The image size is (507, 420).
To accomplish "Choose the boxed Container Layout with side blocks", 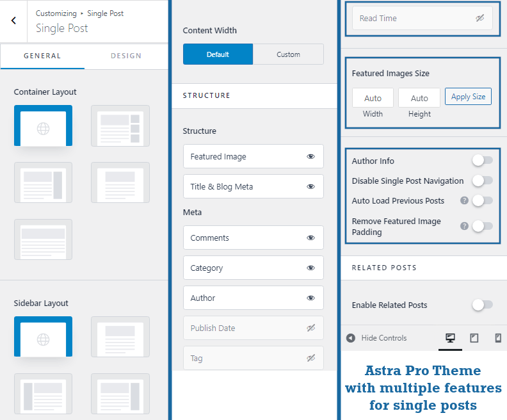I will [120, 125].
